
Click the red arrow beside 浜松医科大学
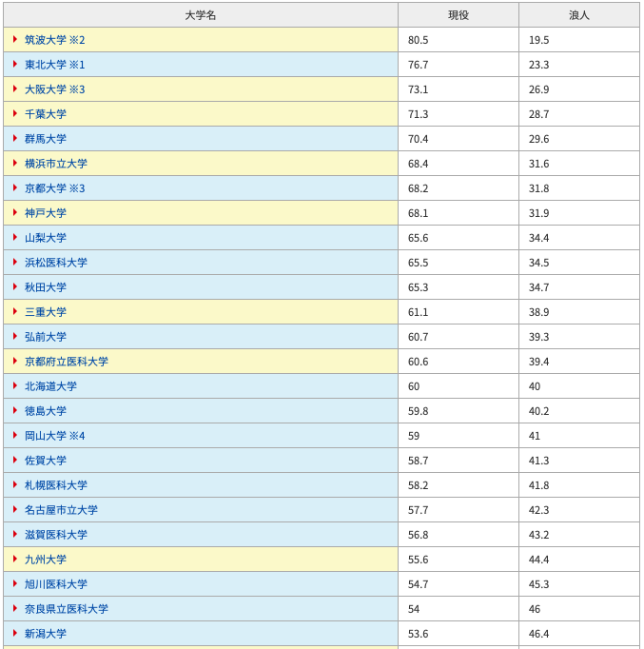click(15, 262)
